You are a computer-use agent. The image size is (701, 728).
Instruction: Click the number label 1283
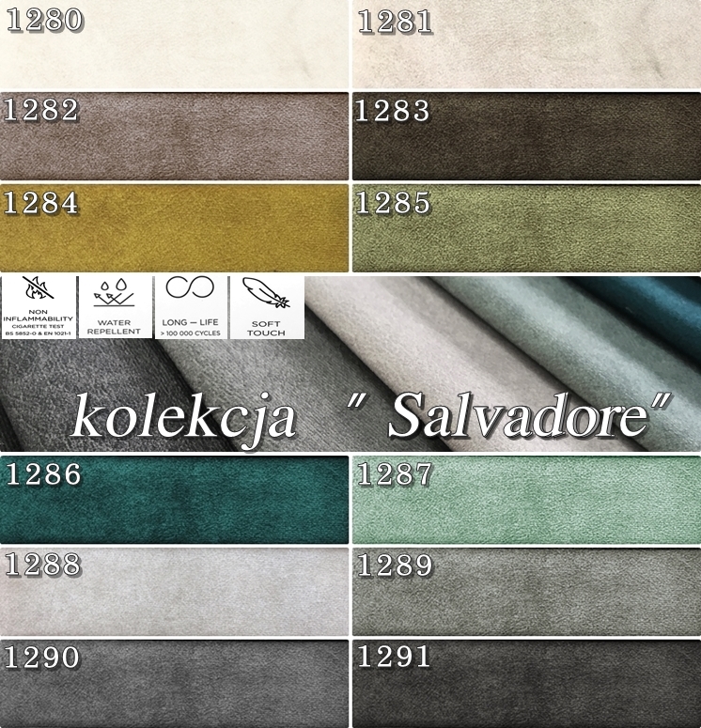pyautogui.click(x=392, y=111)
